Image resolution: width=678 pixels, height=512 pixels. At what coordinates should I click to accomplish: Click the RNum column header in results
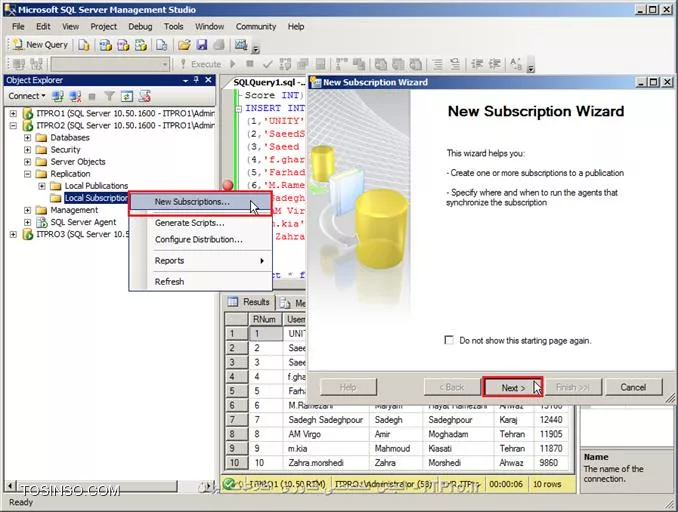(264, 320)
